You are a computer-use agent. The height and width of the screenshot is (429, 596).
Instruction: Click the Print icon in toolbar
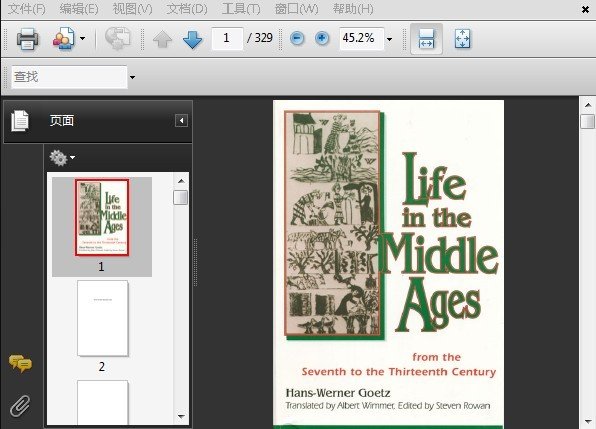(27, 39)
